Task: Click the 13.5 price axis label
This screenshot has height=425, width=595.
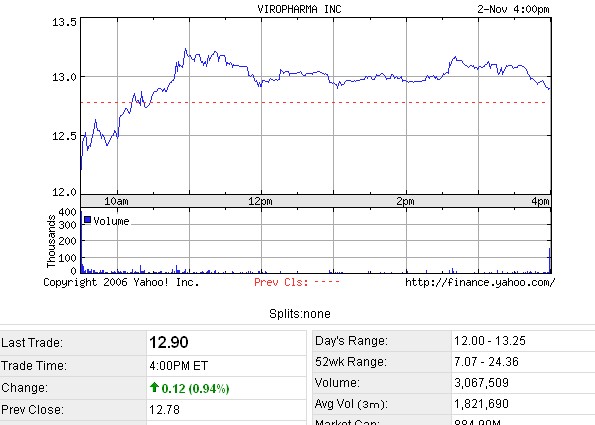Action: (x=64, y=22)
